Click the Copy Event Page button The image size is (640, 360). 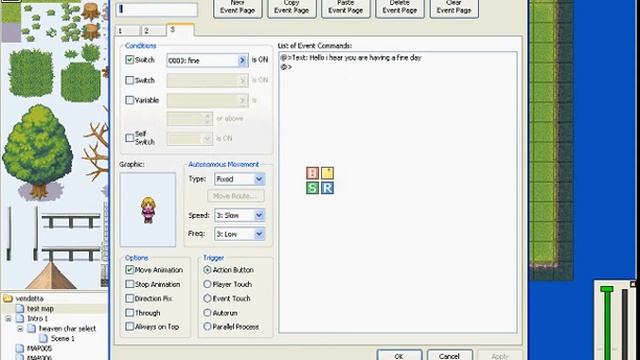[291, 8]
